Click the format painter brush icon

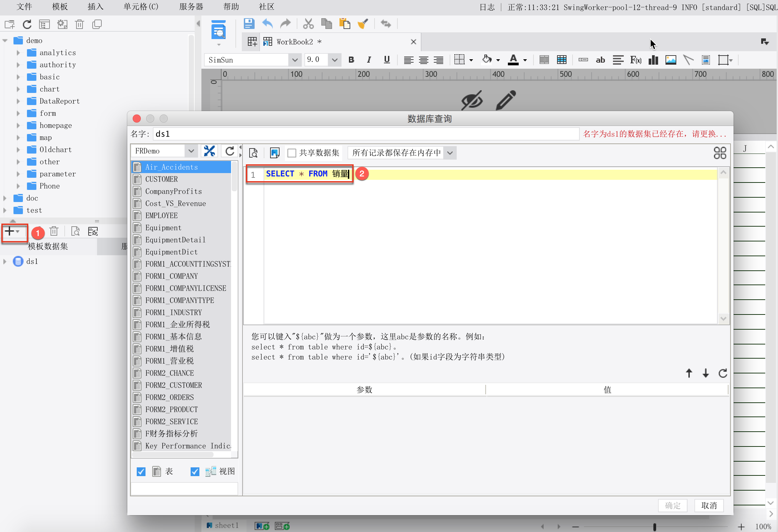coord(362,24)
